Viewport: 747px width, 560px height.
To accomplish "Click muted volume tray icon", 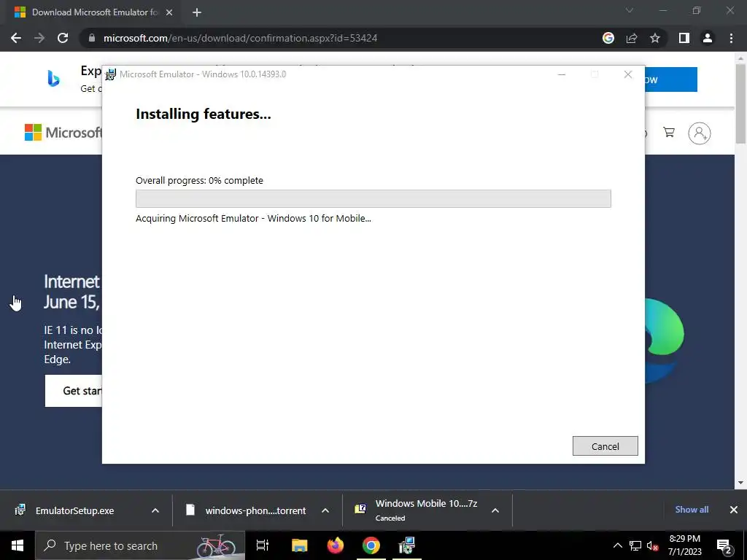I will click(653, 545).
